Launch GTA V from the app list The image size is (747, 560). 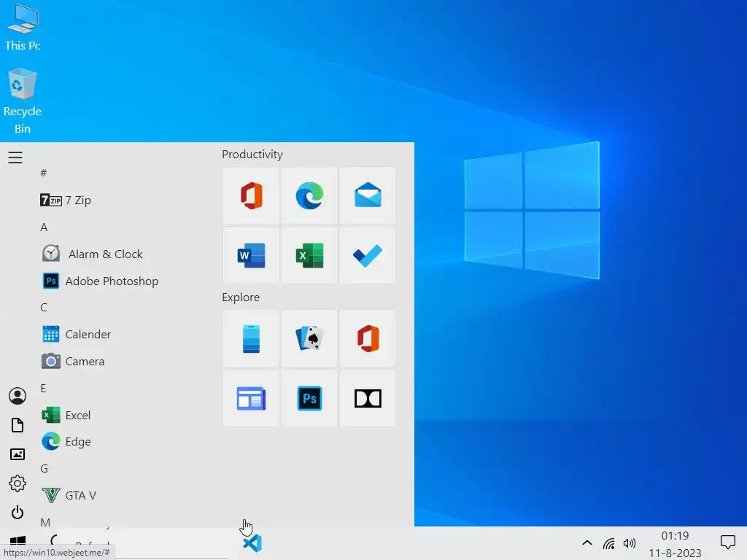point(69,495)
